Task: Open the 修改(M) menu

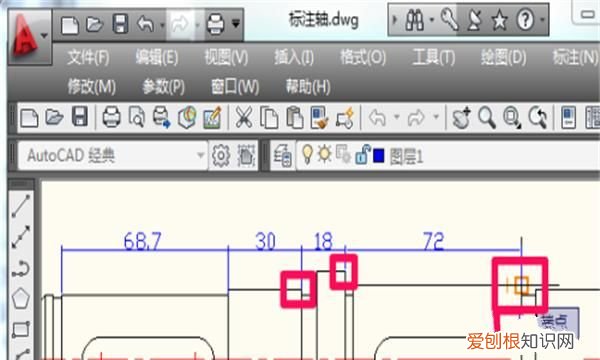Action: tap(92, 86)
